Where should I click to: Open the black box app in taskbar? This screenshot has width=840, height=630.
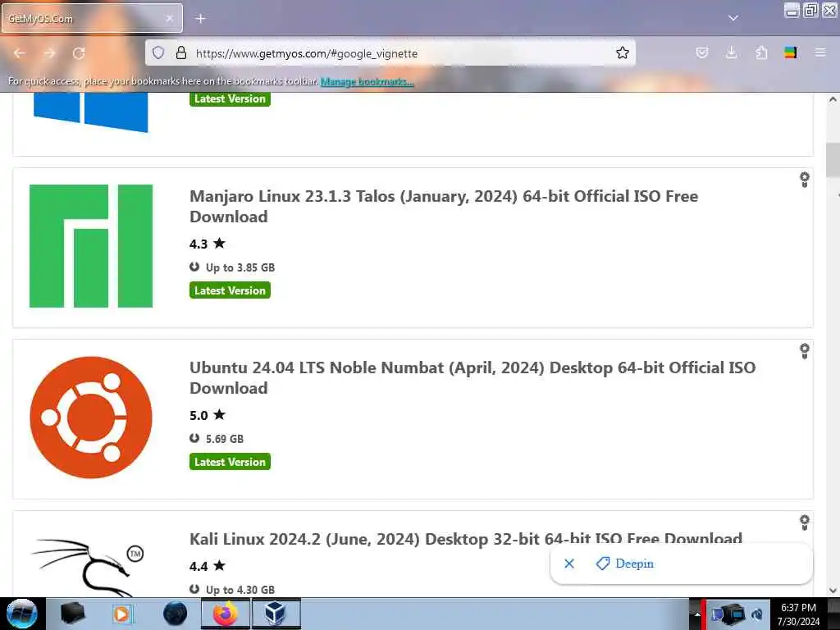point(73,614)
